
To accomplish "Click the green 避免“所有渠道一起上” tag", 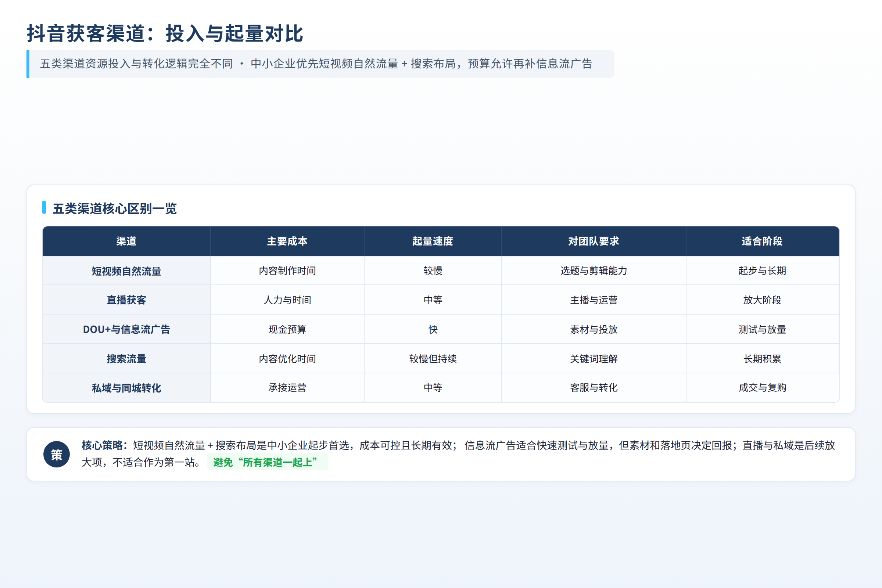I will tap(268, 462).
